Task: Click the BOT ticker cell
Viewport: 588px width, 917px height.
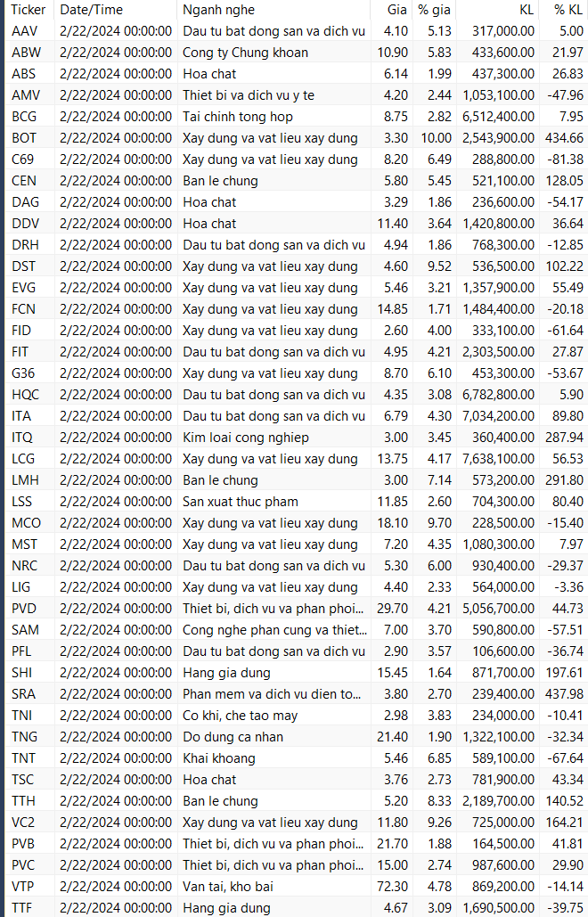Action: click(25, 138)
